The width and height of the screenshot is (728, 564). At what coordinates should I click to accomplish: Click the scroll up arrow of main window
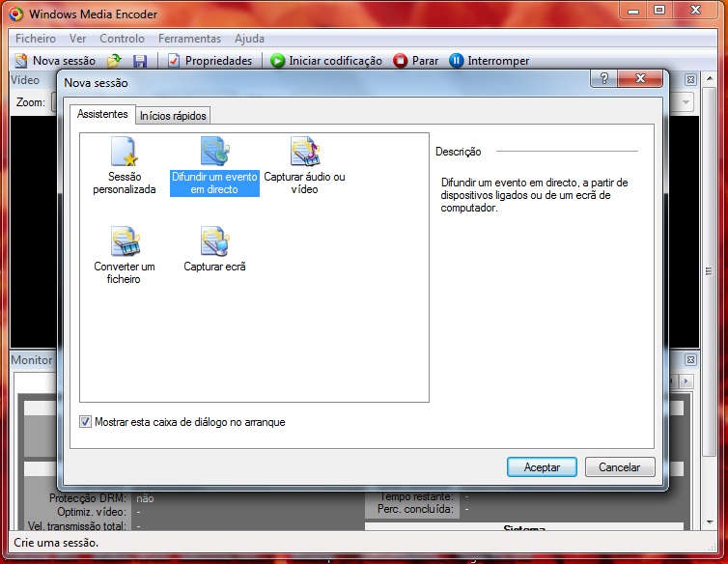[710, 78]
